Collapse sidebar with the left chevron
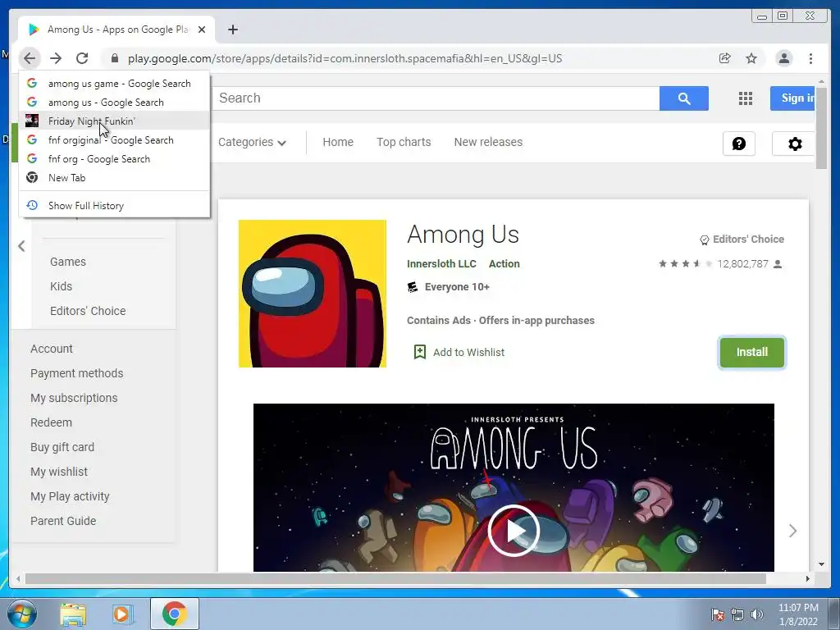840x630 pixels. click(21, 246)
